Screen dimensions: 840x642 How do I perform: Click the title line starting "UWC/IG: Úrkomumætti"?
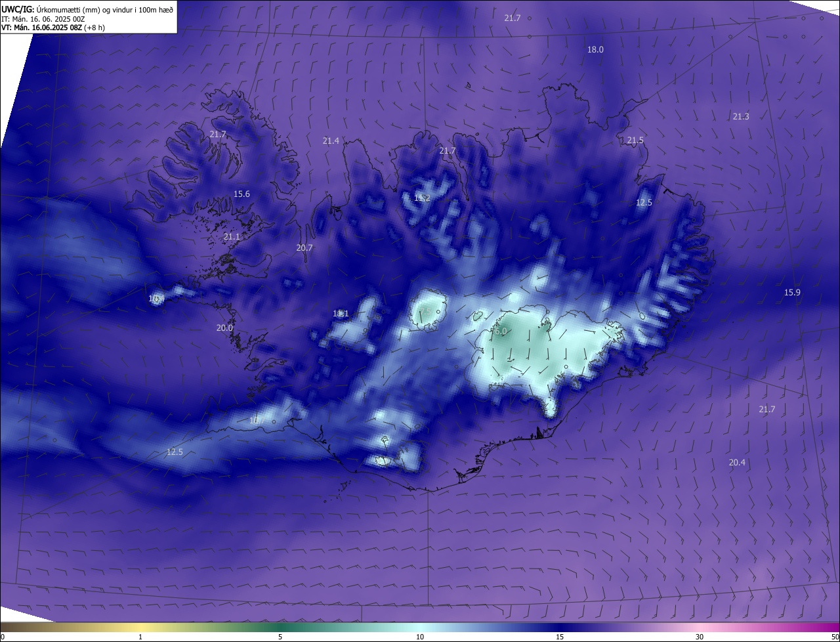coord(87,9)
